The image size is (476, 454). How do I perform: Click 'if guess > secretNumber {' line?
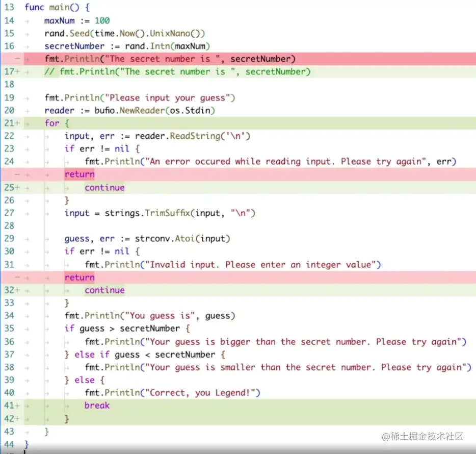pos(127,329)
